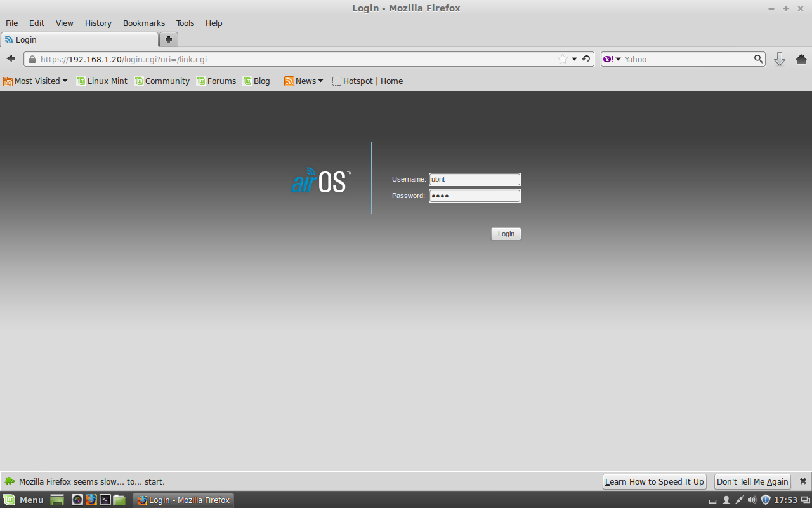Open the Edit menu
Screen dimensions: 812x508
point(37,23)
